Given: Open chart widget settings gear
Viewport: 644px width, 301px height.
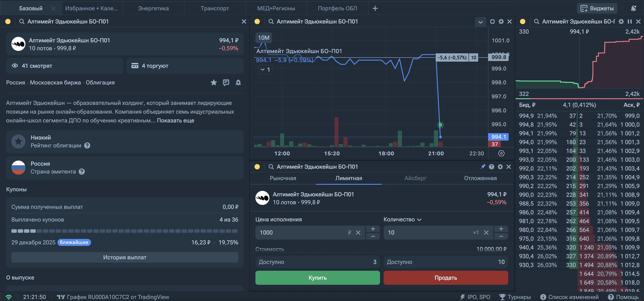Looking at the screenshot, I should click(x=501, y=21).
